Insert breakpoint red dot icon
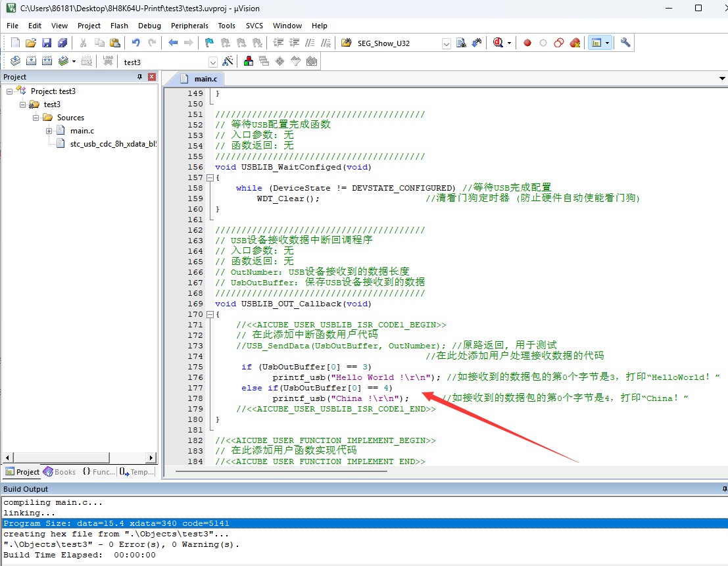This screenshot has height=566, width=728. coord(527,43)
